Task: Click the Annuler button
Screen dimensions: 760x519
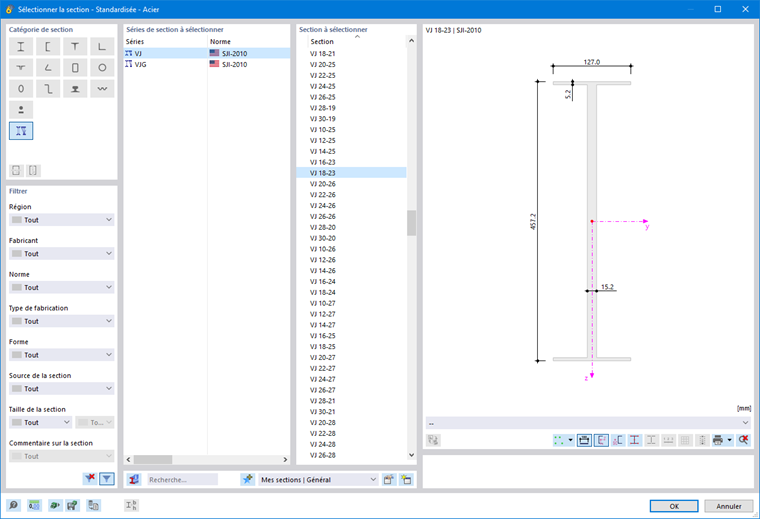Action: 728,506
